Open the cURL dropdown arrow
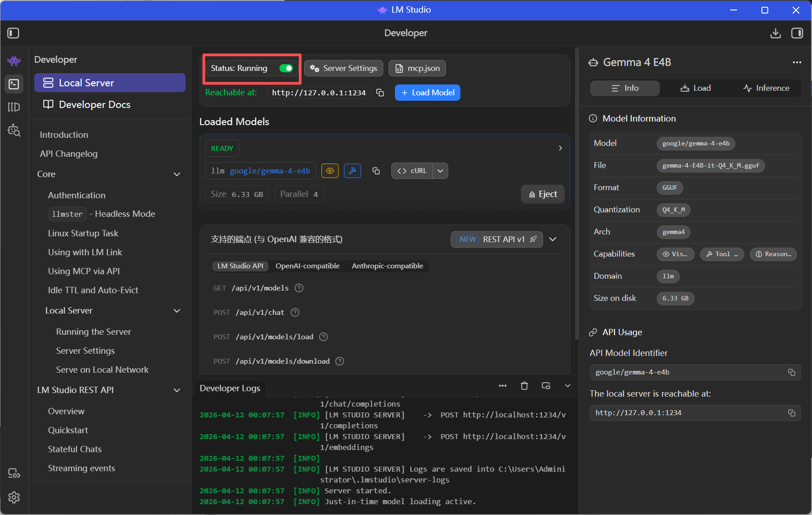 coord(441,171)
